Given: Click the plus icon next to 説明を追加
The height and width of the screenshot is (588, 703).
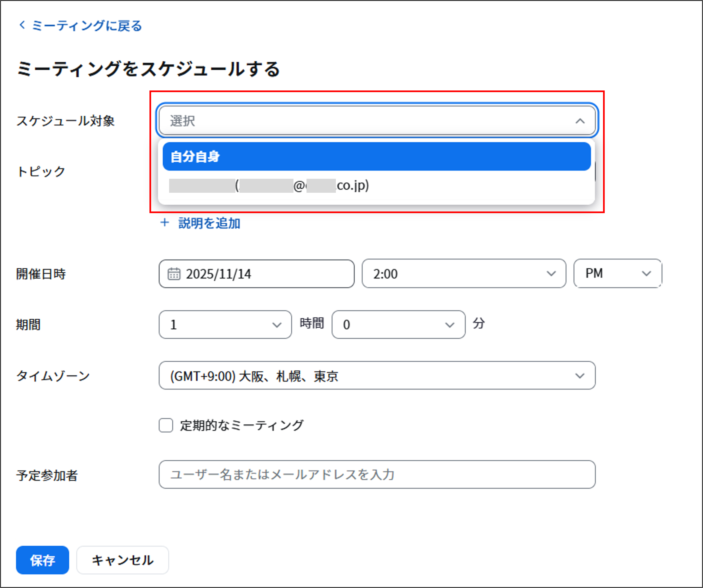Looking at the screenshot, I should pyautogui.click(x=164, y=223).
